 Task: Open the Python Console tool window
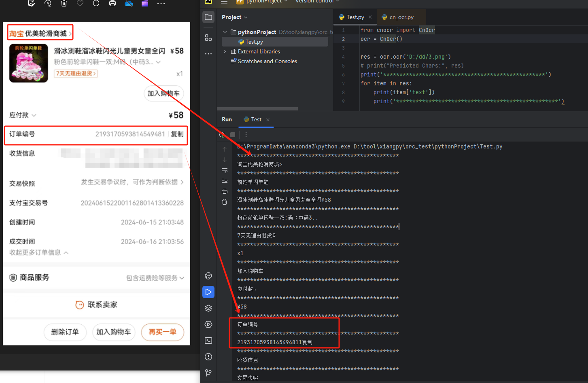coord(208,276)
